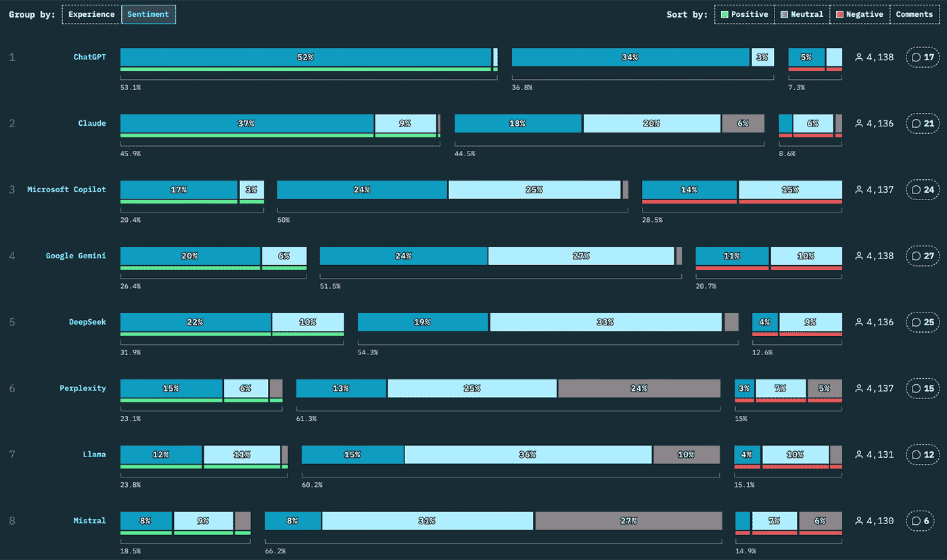Screen dimensions: 947x560
Task: Click Claude's 44.5% neutral total
Action: click(x=465, y=154)
